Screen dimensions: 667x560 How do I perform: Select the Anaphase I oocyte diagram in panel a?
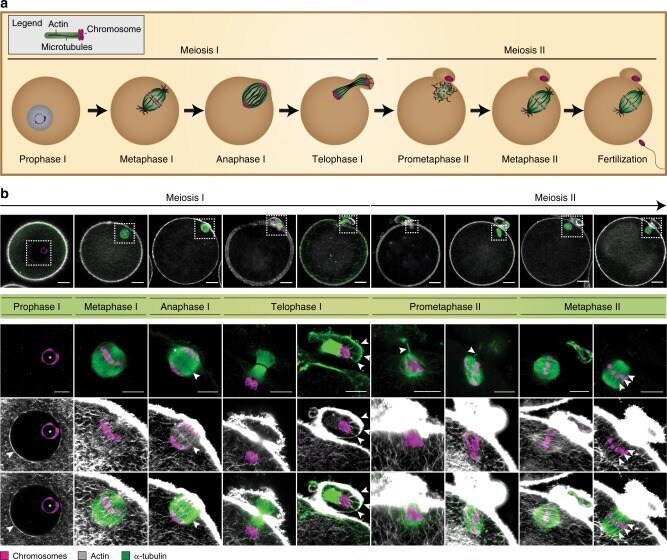point(239,110)
